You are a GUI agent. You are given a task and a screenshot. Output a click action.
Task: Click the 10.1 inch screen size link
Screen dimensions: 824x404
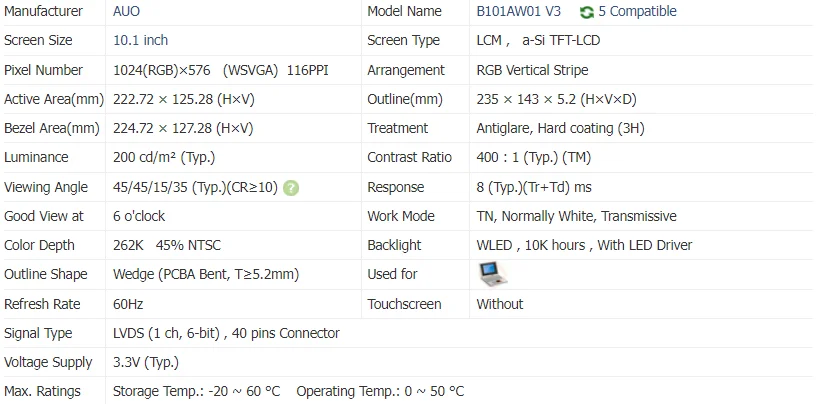(x=141, y=41)
